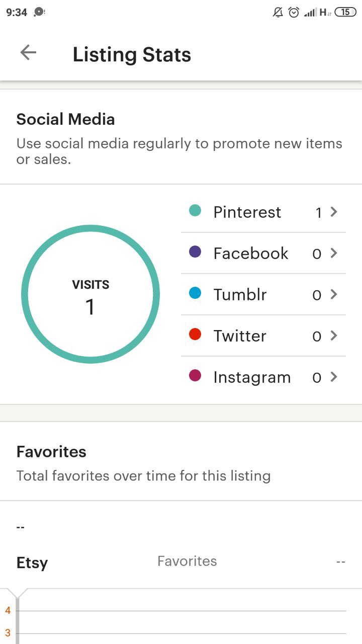
Task: Select the magenta Instagram color dot
Action: (x=195, y=376)
